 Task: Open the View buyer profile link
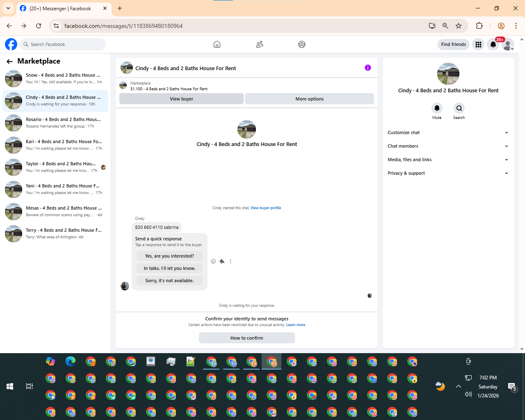[x=266, y=208]
